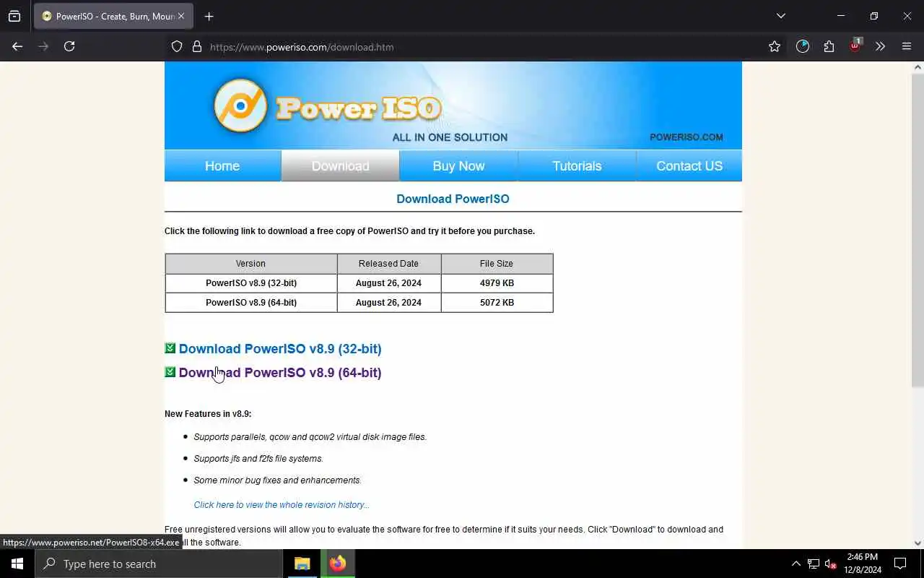Click the 'POWERISO.COM' banner text
Image resolution: width=924 pixels, height=578 pixels.
click(686, 137)
